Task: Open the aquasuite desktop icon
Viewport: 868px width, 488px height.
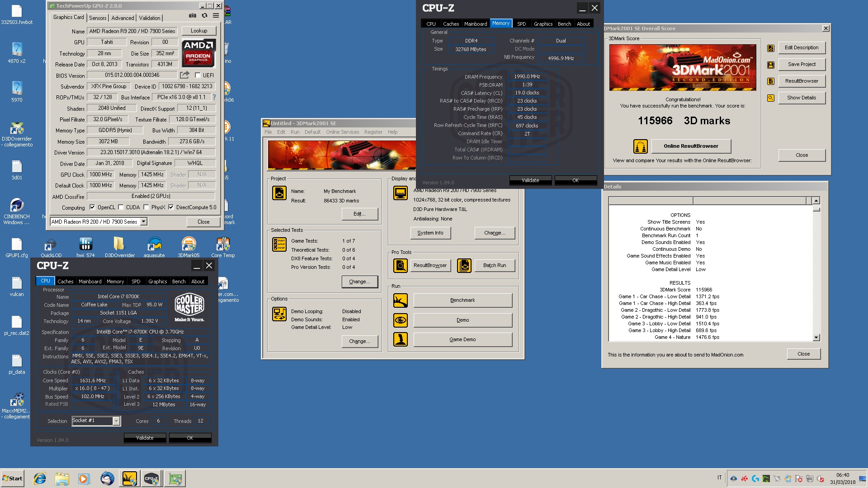Action: [x=154, y=247]
